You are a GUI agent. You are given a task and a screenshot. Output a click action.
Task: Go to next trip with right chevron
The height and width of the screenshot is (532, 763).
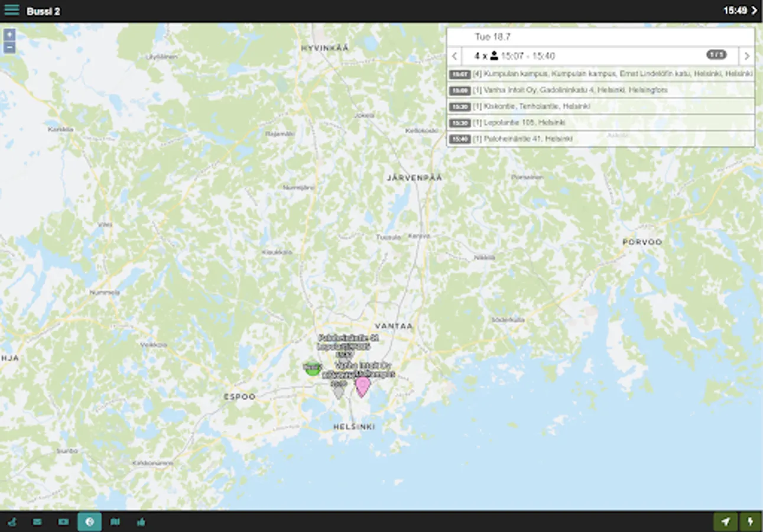pyautogui.click(x=746, y=56)
